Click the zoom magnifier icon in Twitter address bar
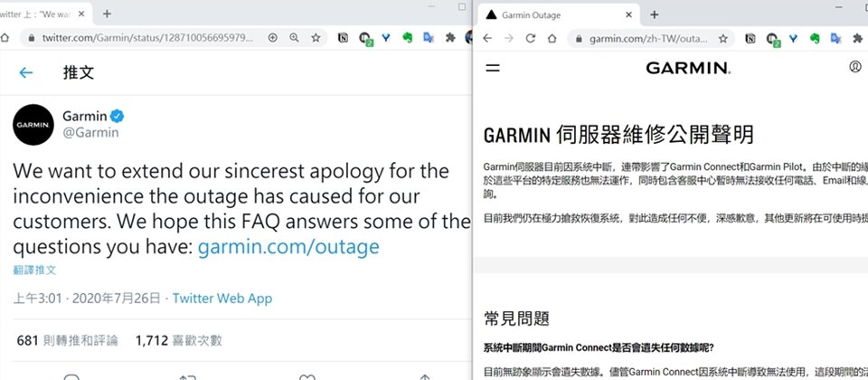 pos(294,38)
